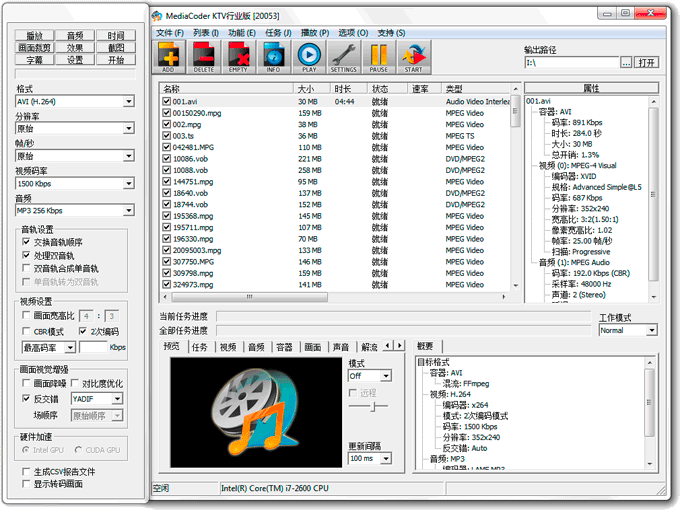Viewport: 680px width, 510px height.
Task: Enable 双音轨合成单音轨 checkbox
Action: pyautogui.click(x=26, y=268)
